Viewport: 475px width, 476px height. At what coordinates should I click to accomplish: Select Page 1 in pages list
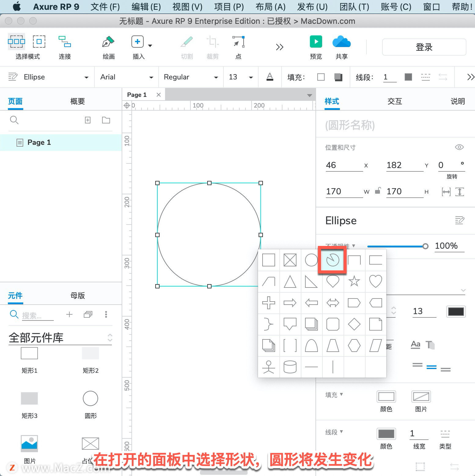[61, 142]
